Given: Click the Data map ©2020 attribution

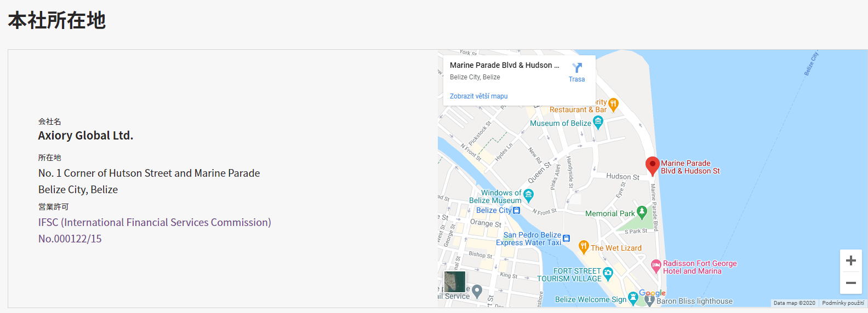Looking at the screenshot, I should (x=794, y=303).
